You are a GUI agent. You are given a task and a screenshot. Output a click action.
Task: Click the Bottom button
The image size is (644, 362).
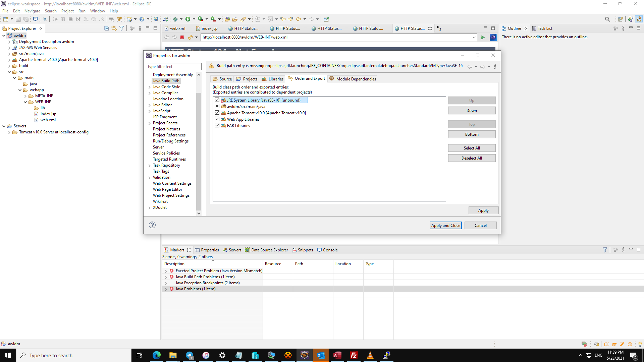[x=472, y=134]
